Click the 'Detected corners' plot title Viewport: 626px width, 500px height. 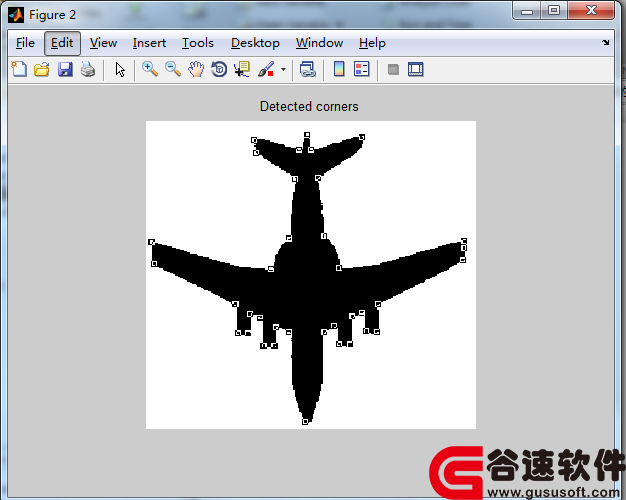pos(309,107)
